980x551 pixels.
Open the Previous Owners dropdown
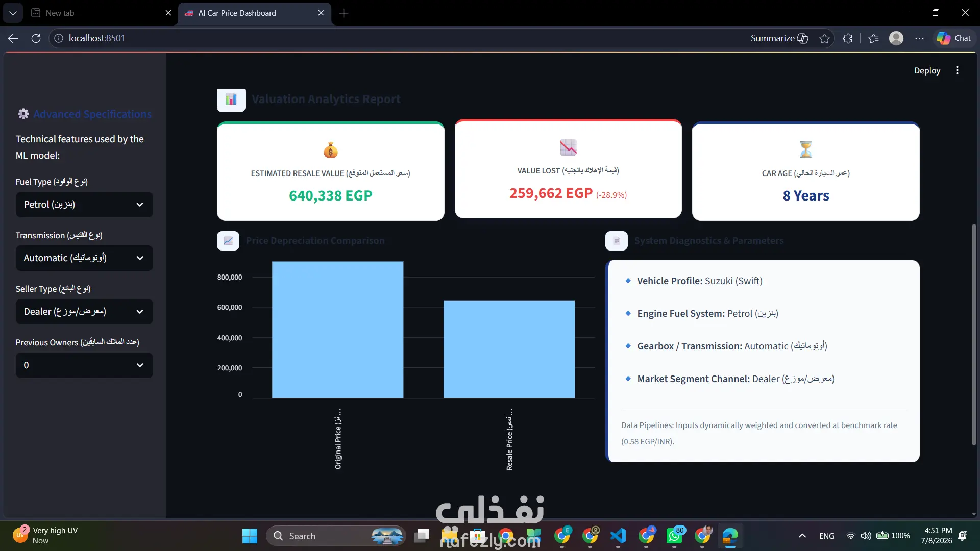pos(84,365)
